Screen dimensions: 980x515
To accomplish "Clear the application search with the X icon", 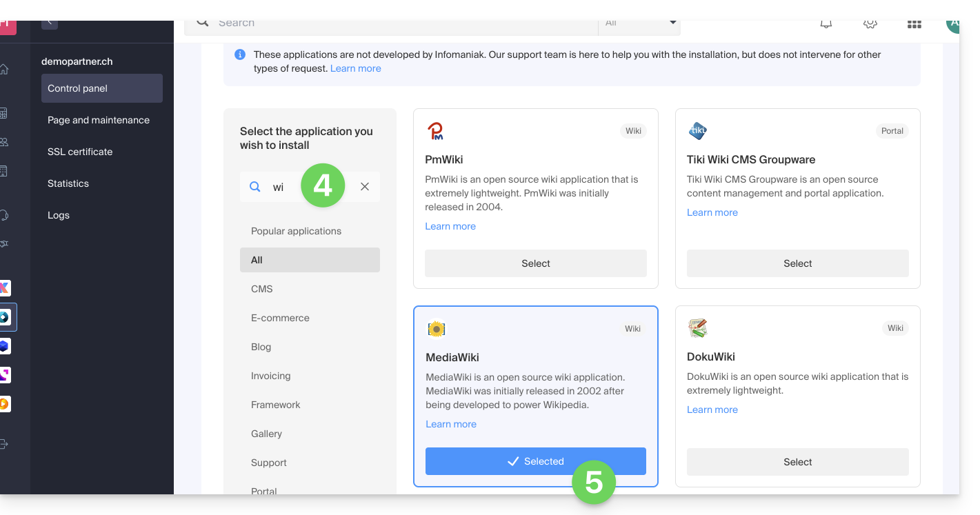I will tap(365, 187).
